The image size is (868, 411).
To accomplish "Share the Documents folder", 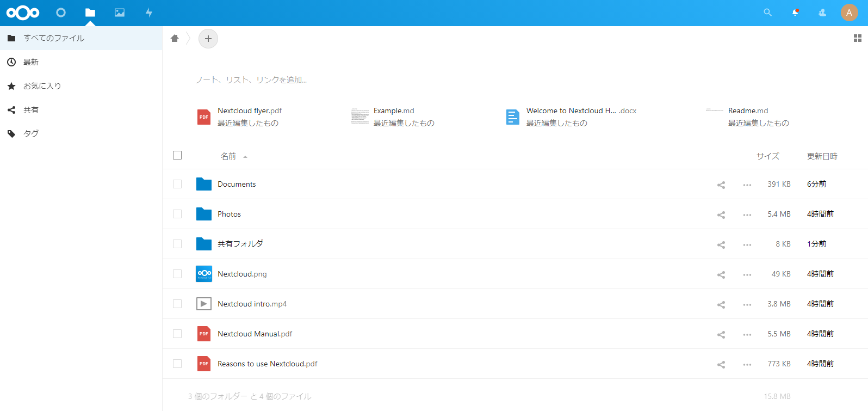I will (x=721, y=185).
